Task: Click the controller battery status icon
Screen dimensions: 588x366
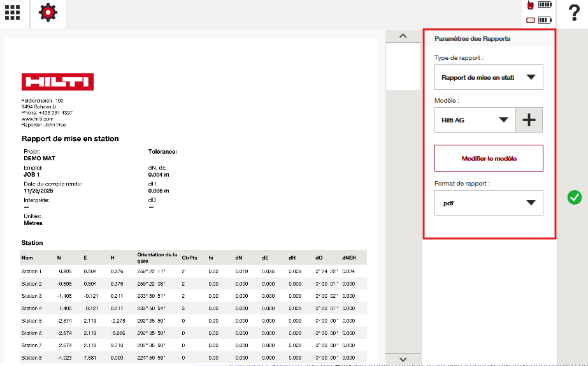Action: 530,20
